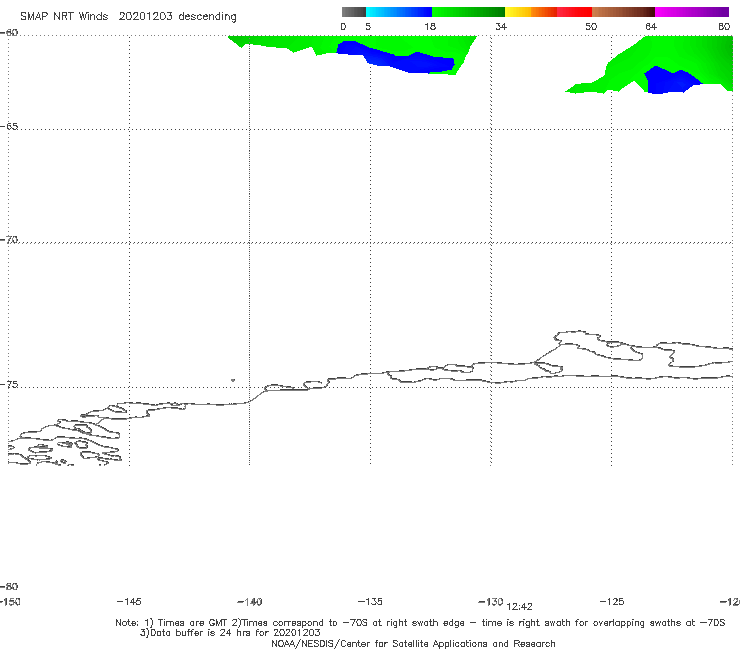The width and height of the screenshot is (740, 650).
Task: Click the NOAA/NESDIS credit line
Action: pyautogui.click(x=413, y=643)
